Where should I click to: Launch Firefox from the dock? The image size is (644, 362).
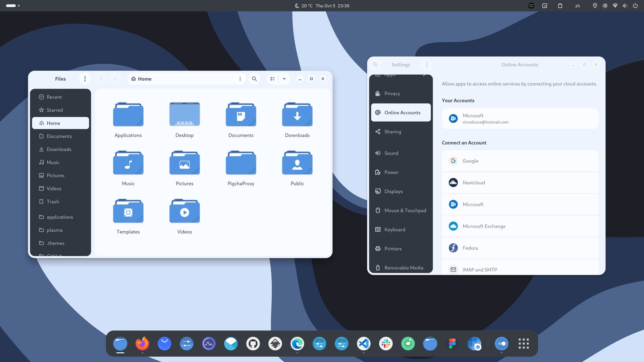pos(142,344)
